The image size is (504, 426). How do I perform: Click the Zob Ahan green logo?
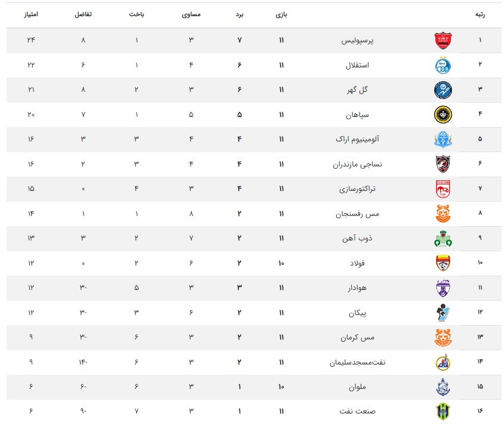442,239
